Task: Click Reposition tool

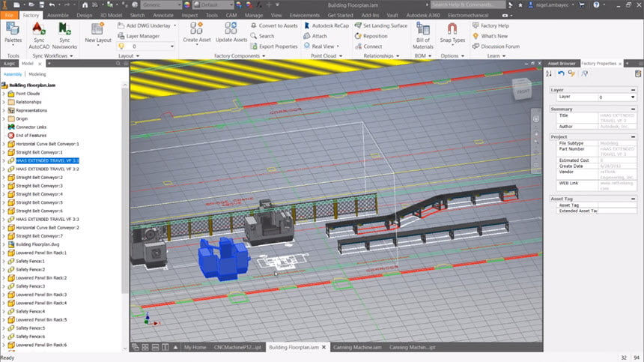Action: click(371, 36)
